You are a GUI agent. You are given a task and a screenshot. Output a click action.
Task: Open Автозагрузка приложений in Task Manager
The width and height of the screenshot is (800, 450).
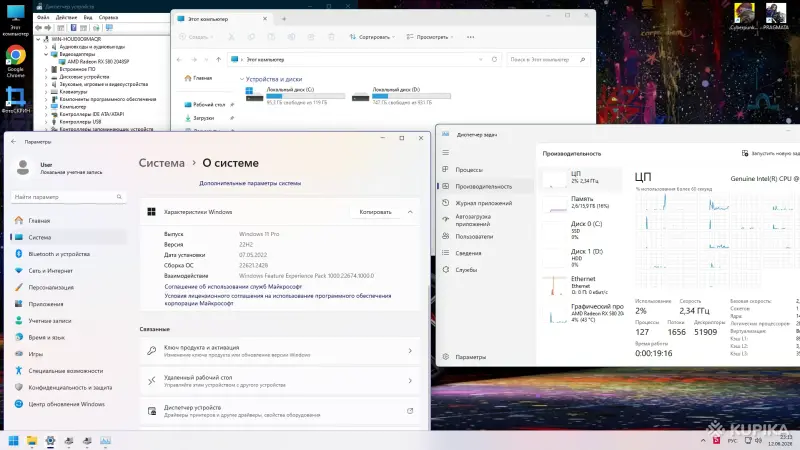473,220
